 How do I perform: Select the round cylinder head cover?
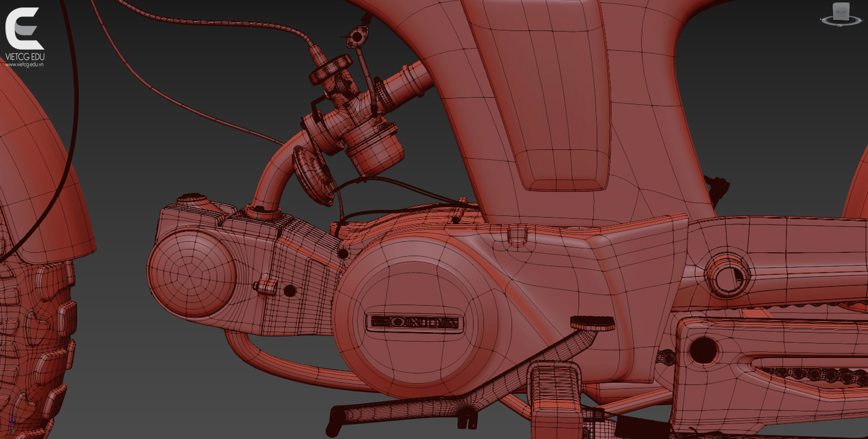pyautogui.click(x=192, y=273)
